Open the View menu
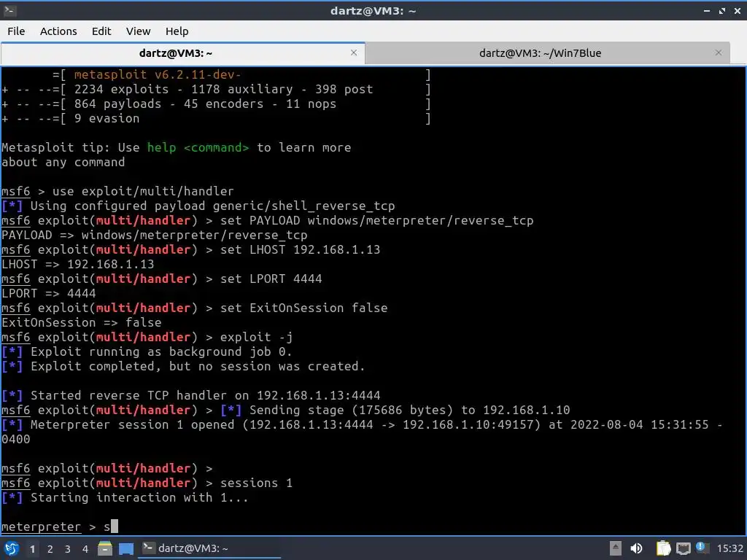The width and height of the screenshot is (747, 560). [x=138, y=31]
